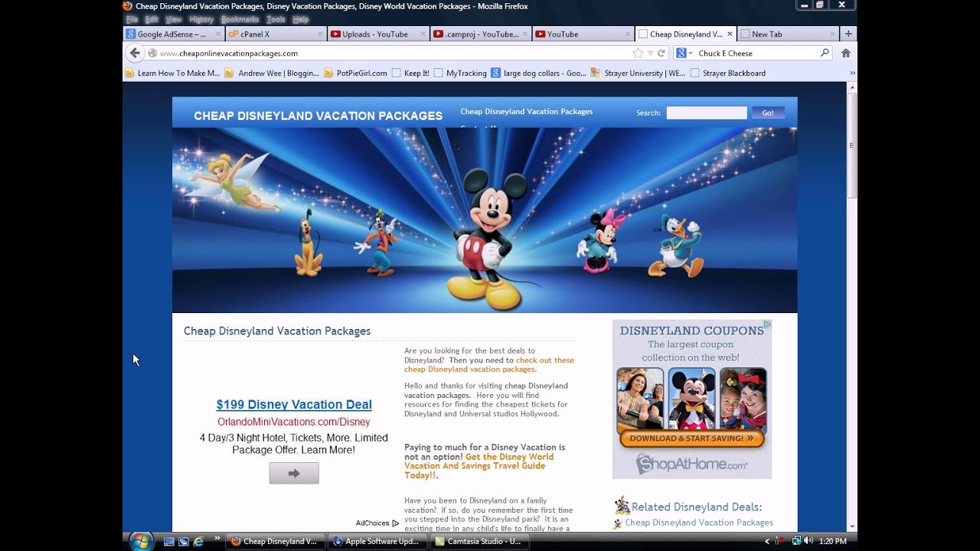
Task: Reload the page with the refresh icon
Action: pyautogui.click(x=661, y=54)
